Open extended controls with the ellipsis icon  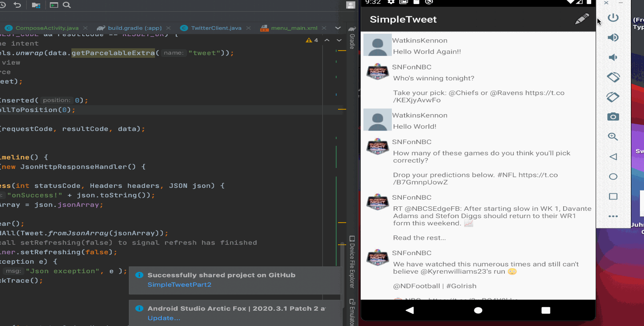click(x=613, y=216)
